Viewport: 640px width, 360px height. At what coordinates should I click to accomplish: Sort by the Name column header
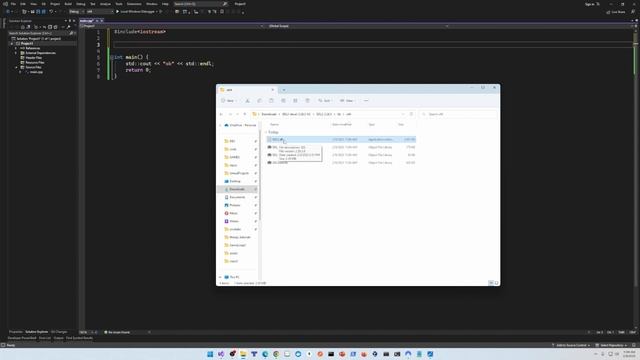[x=274, y=124]
